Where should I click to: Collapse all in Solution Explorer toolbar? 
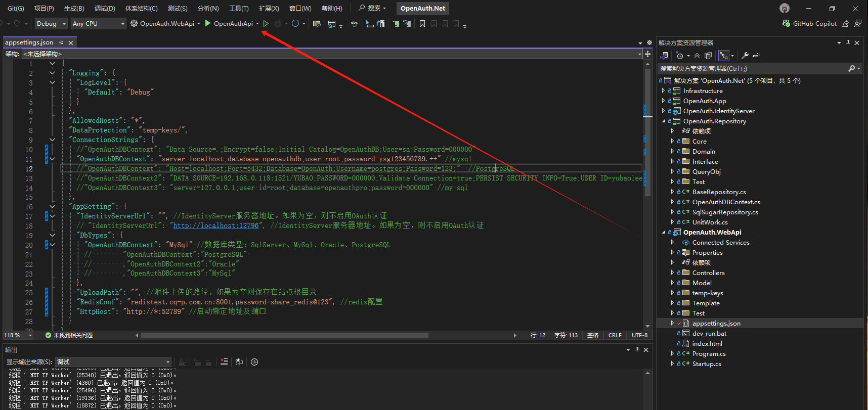pos(697,56)
